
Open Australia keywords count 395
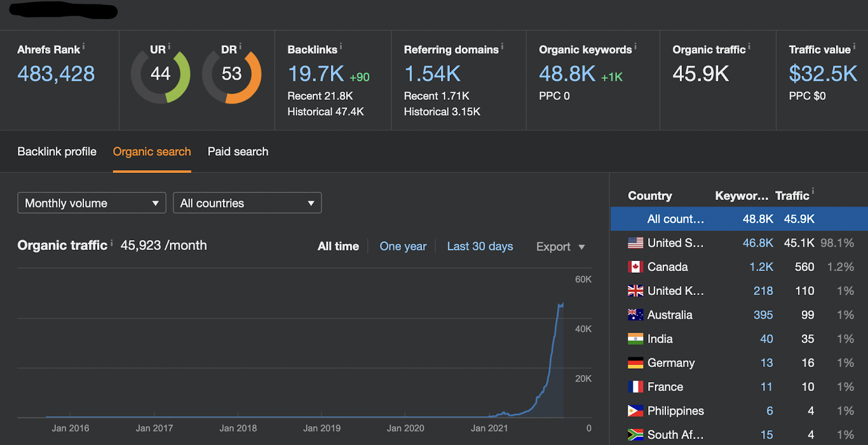coord(763,315)
